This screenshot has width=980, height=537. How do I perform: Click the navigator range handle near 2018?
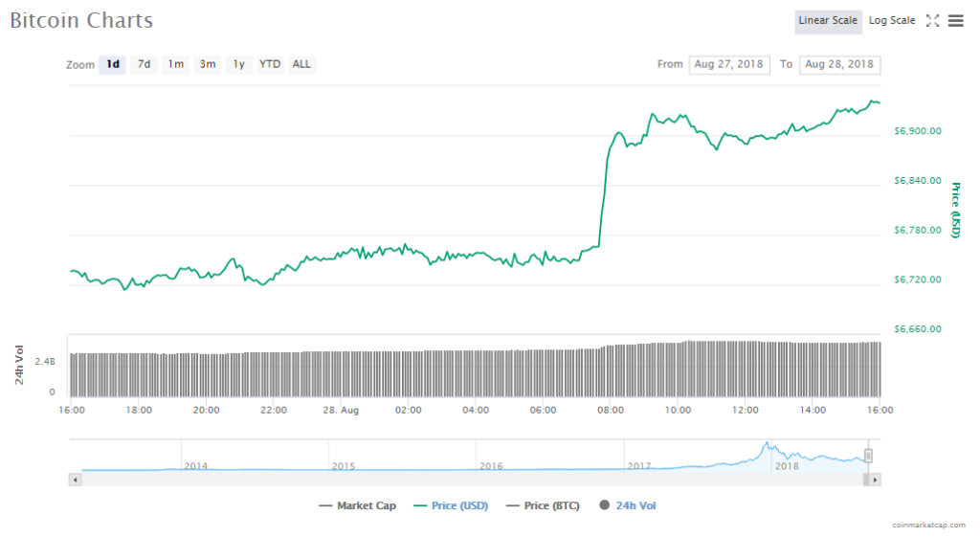[x=869, y=456]
